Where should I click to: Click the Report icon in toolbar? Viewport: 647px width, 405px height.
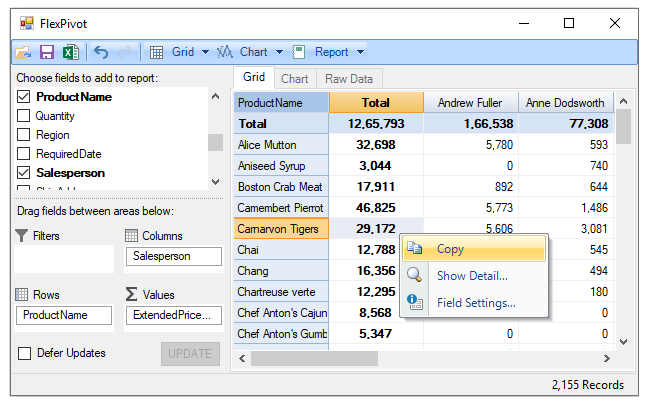(x=299, y=52)
